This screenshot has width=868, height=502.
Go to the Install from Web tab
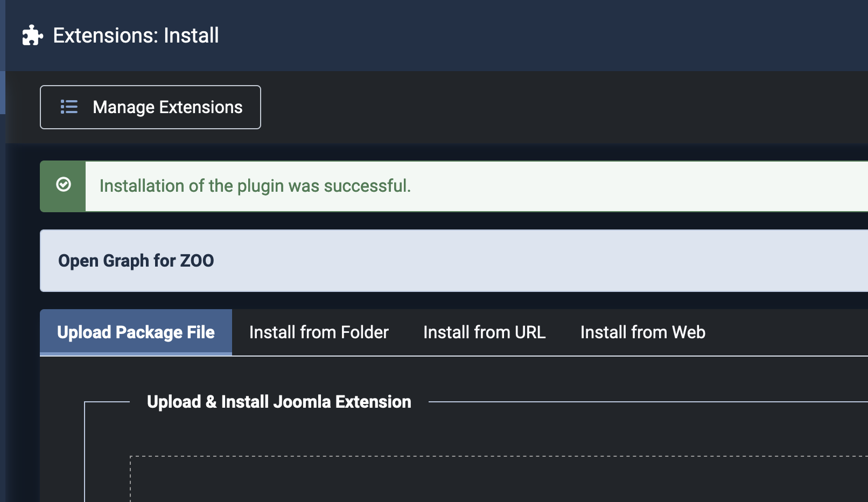click(642, 332)
